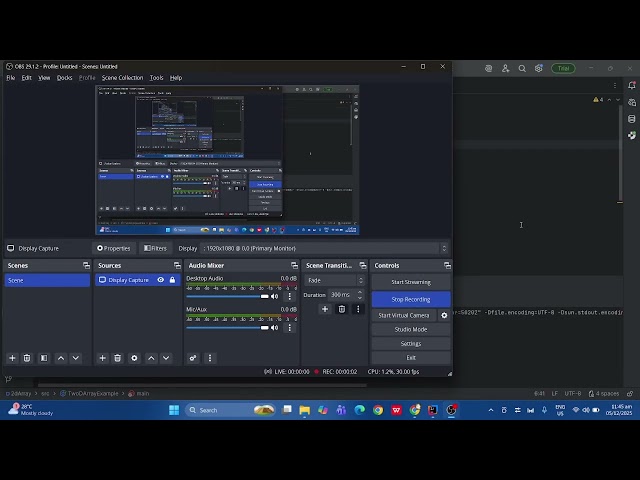The height and width of the screenshot is (480, 640).
Task: Open the Fade transition dropdown
Action: 335,280
